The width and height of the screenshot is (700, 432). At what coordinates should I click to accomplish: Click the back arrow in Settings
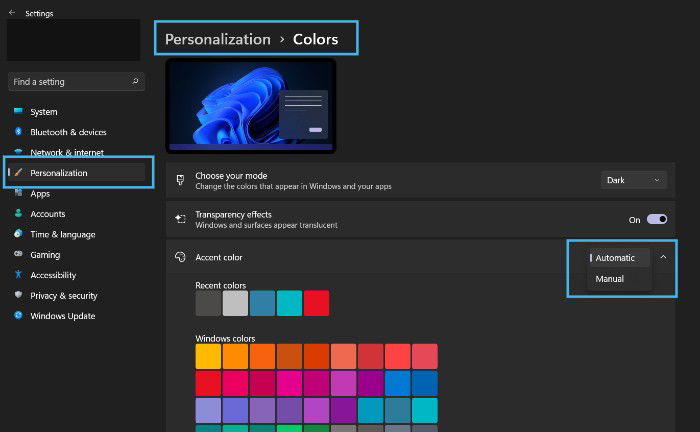click(12, 13)
